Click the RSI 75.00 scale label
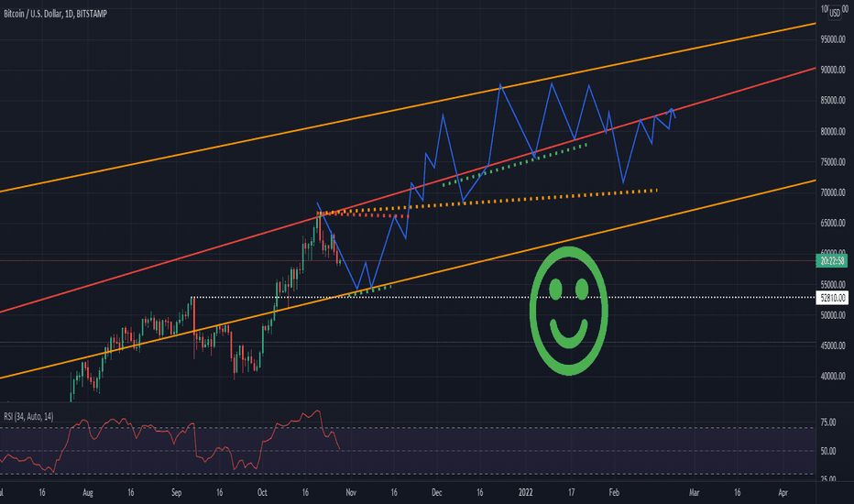The image size is (854, 504). coord(827,422)
